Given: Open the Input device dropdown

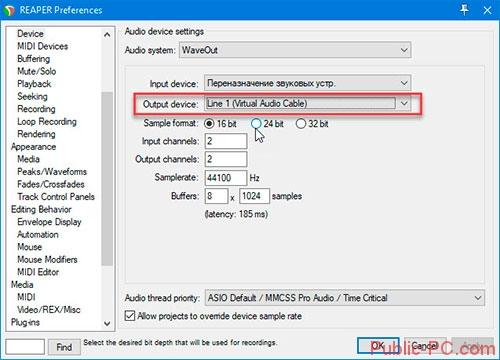Looking at the screenshot, I should pyautogui.click(x=307, y=83).
